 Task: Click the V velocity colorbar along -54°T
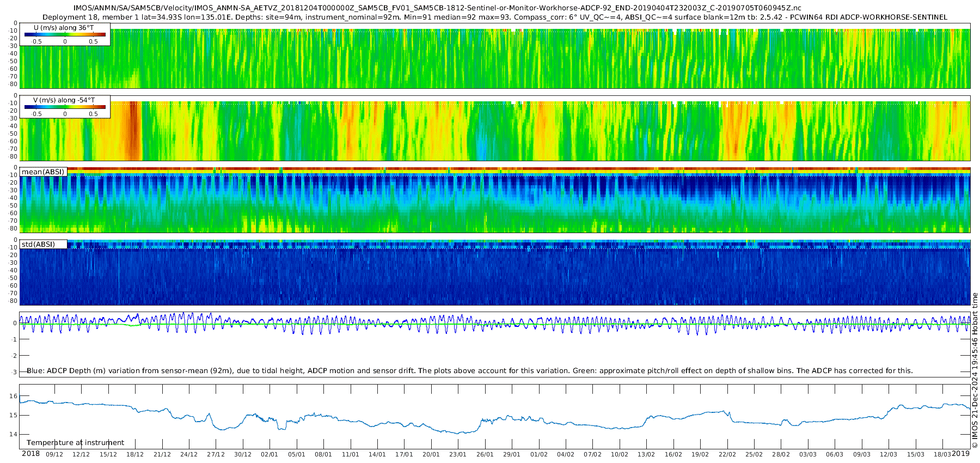coord(65,107)
